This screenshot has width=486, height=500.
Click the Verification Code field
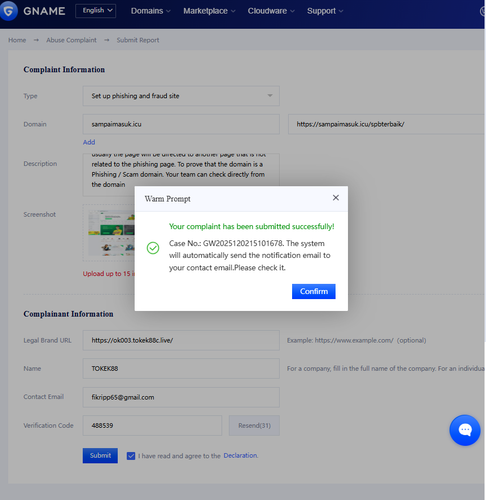(x=152, y=426)
